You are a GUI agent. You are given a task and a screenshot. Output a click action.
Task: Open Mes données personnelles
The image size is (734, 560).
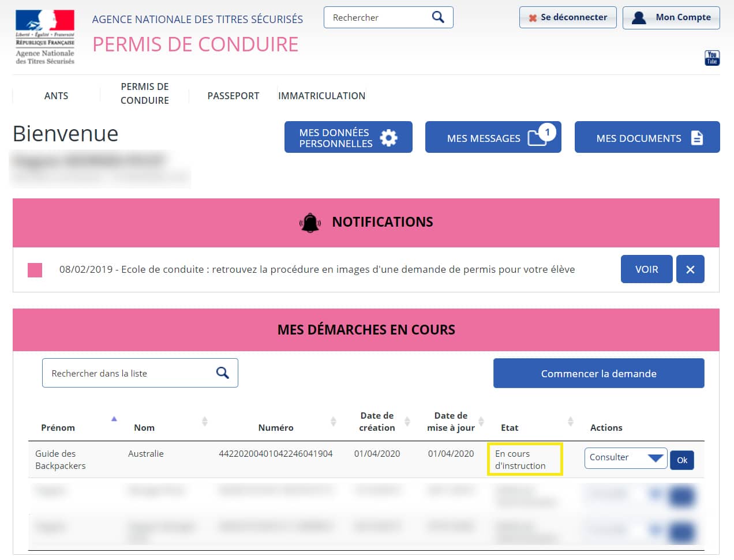349,137
